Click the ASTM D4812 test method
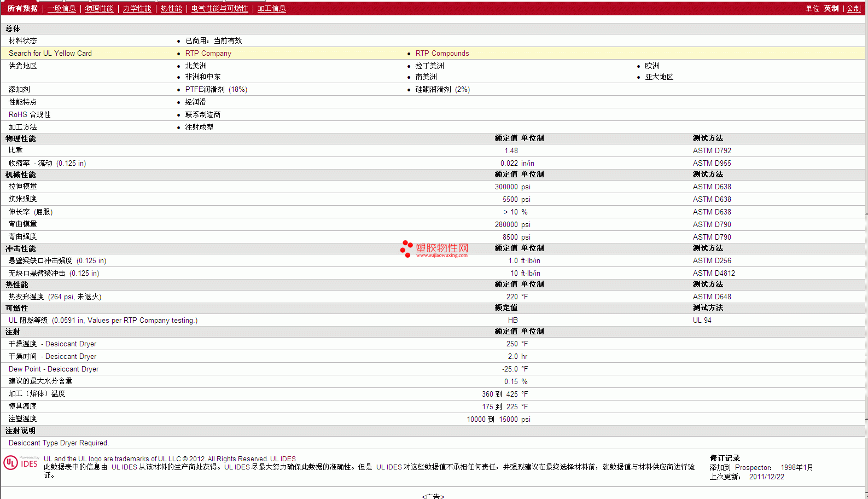This screenshot has height=499, width=868. (714, 274)
